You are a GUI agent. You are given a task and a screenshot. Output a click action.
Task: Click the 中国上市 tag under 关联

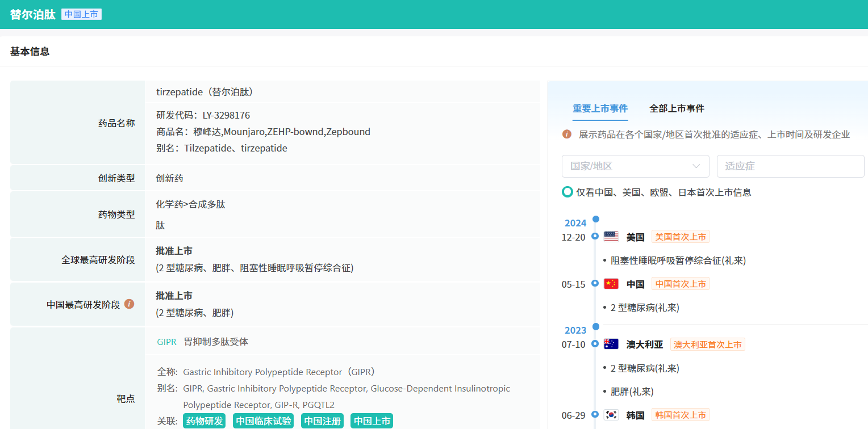[372, 421]
